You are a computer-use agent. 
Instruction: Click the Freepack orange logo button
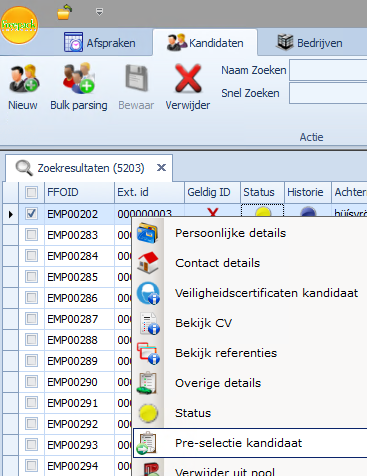tap(19, 25)
